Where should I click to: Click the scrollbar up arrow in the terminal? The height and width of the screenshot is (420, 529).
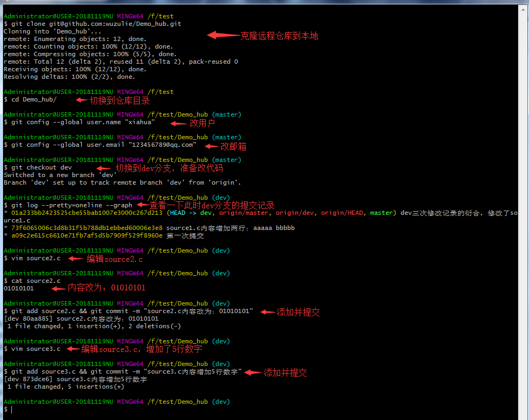(x=523, y=9)
